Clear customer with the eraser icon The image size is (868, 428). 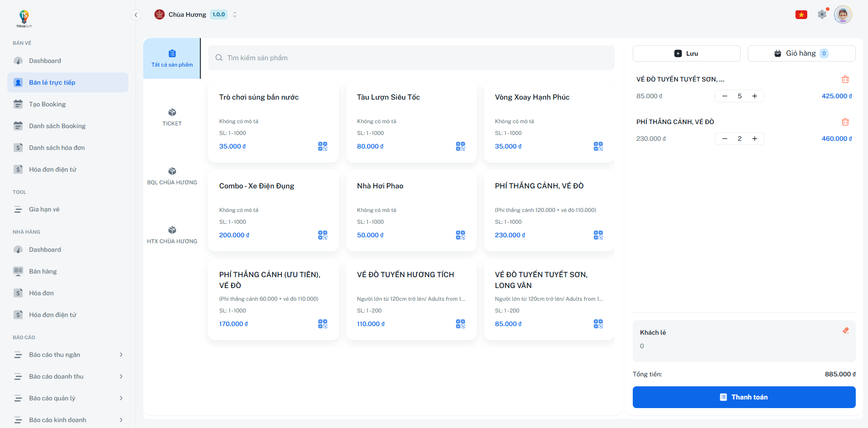click(x=845, y=331)
